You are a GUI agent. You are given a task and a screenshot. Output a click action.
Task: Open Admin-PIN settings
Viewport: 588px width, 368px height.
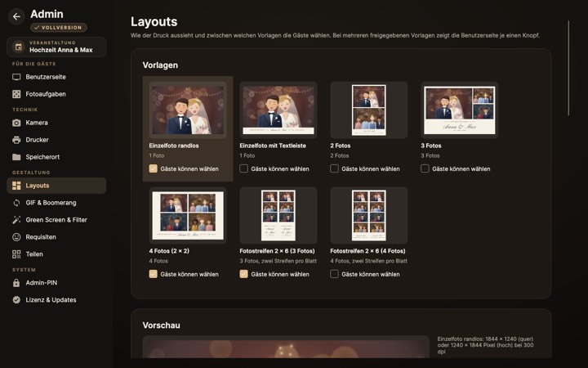(56, 283)
